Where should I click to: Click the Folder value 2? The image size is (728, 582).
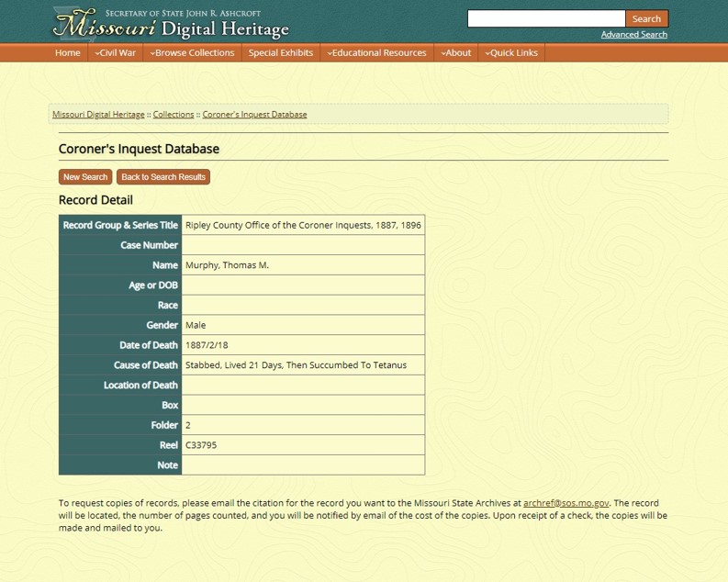click(x=188, y=425)
